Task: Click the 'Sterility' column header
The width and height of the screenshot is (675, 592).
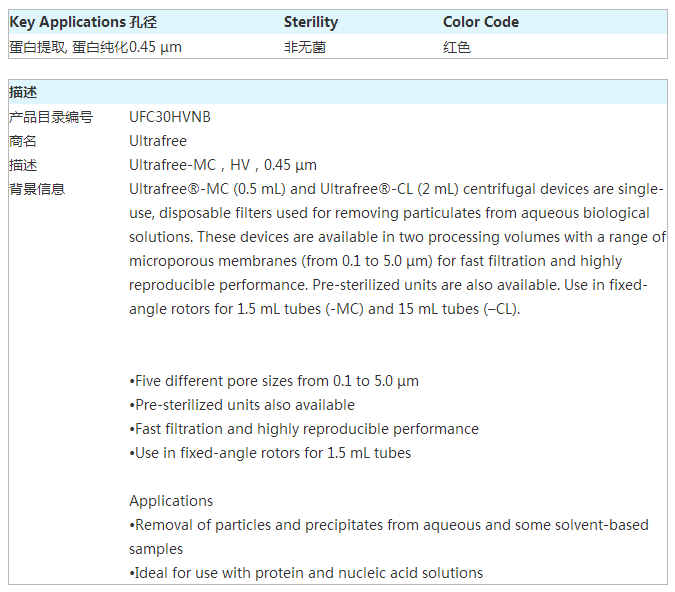Action: pos(311,22)
